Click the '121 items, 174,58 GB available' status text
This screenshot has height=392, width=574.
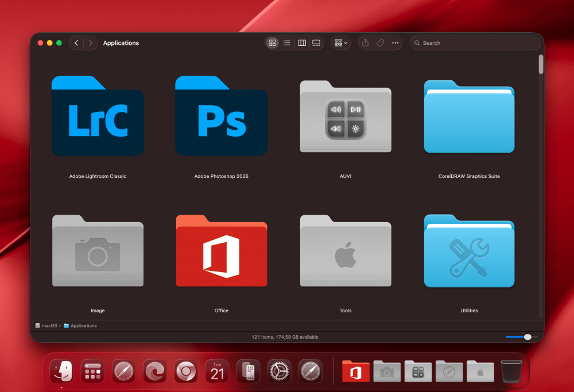point(285,337)
